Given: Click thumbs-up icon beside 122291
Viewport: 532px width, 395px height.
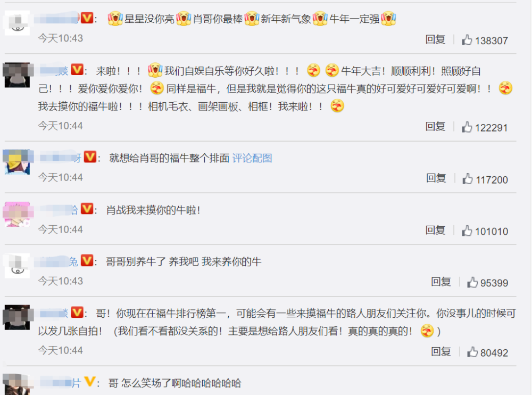Looking at the screenshot, I should coord(467,127).
